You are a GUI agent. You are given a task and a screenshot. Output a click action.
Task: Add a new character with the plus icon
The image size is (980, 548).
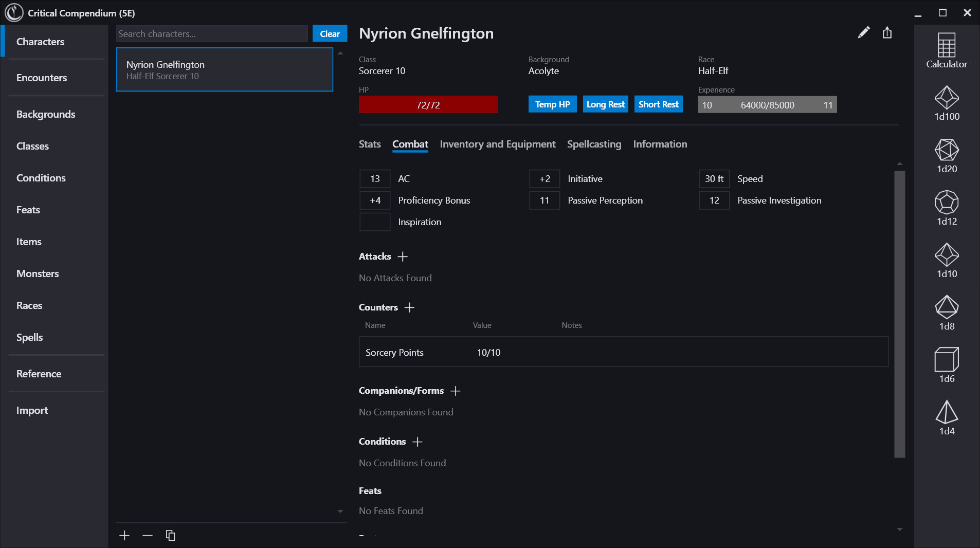tap(124, 535)
